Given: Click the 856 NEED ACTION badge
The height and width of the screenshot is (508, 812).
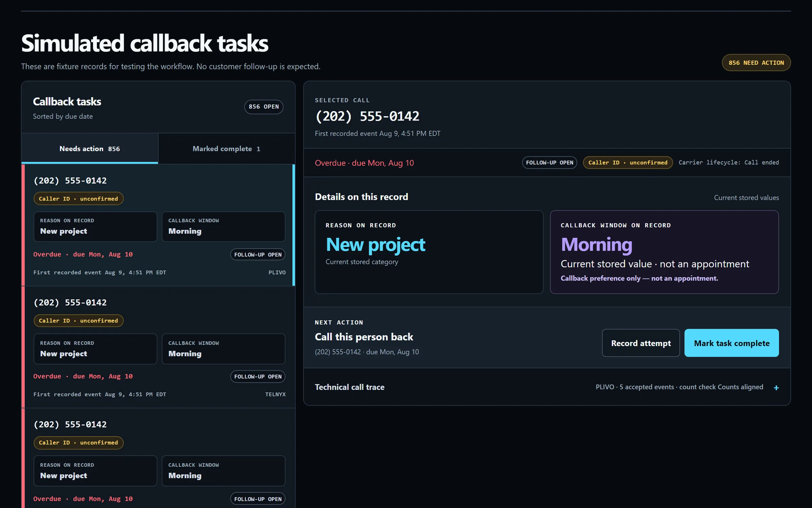Looking at the screenshot, I should point(756,63).
